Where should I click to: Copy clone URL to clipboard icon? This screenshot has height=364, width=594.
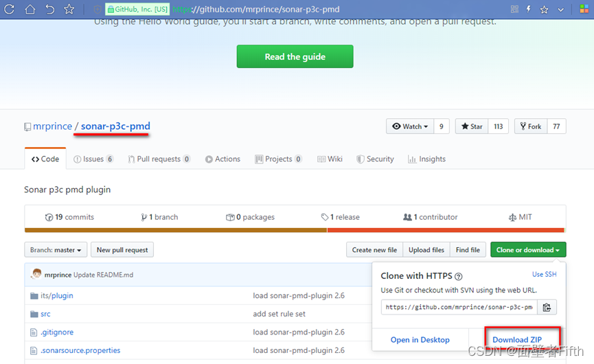[x=547, y=307]
